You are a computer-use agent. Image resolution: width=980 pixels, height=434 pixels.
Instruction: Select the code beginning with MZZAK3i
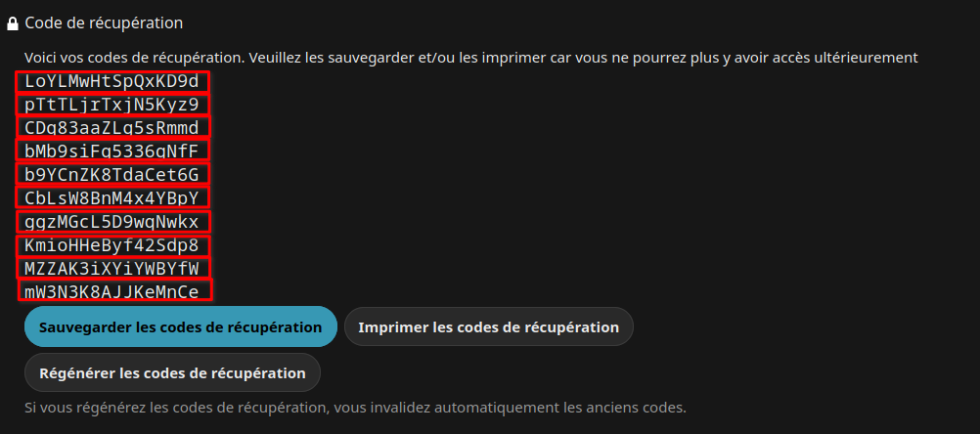pyautogui.click(x=111, y=268)
